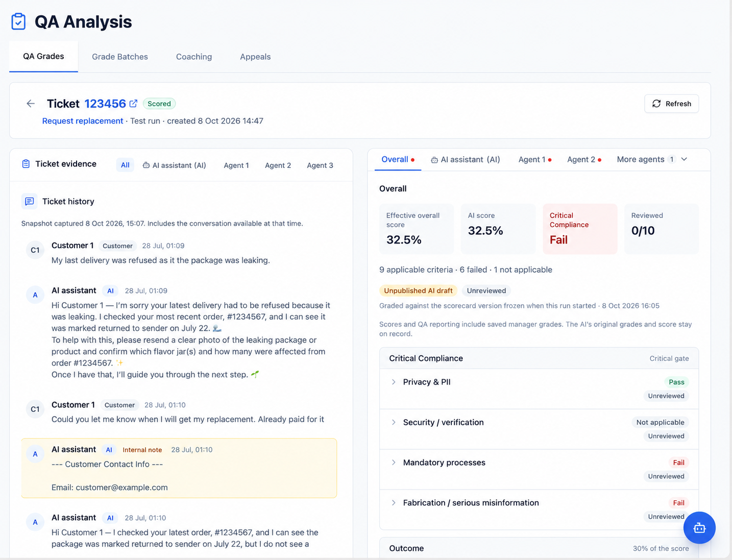Filter evidence by All
Image resolution: width=732 pixels, height=560 pixels.
[125, 165]
